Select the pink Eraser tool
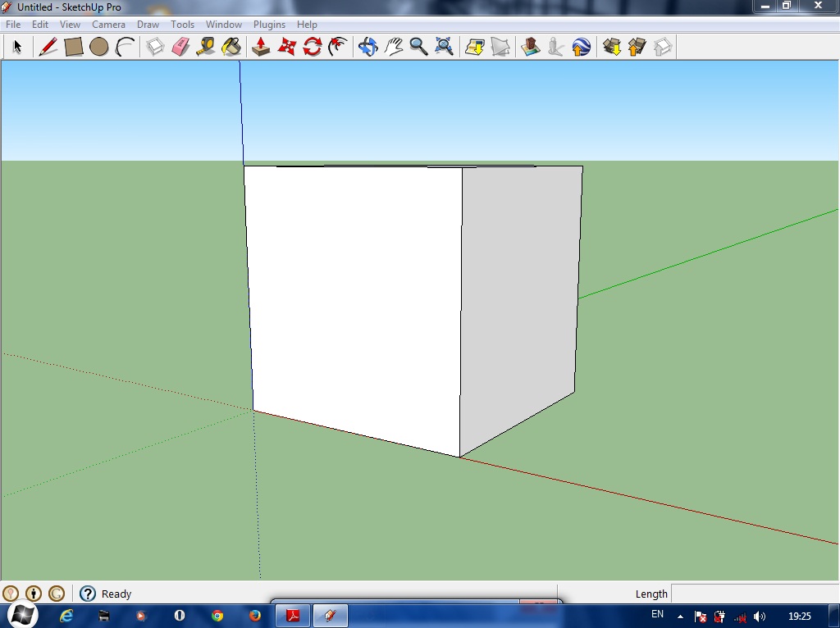This screenshot has width=840, height=628. (180, 47)
